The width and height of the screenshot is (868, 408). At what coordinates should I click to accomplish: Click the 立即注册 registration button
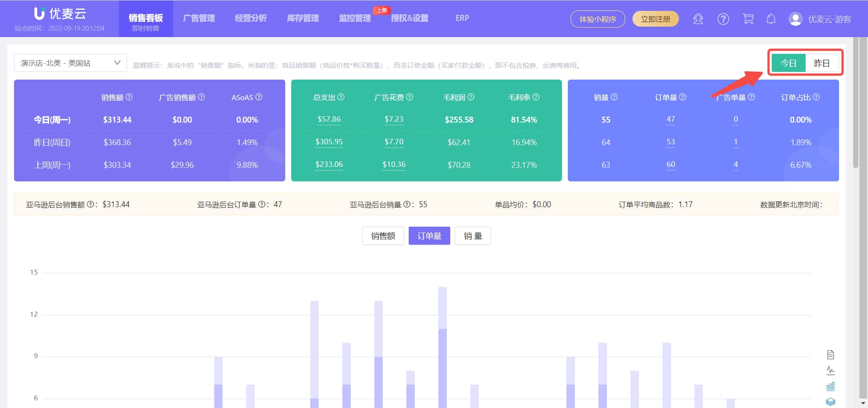click(656, 19)
